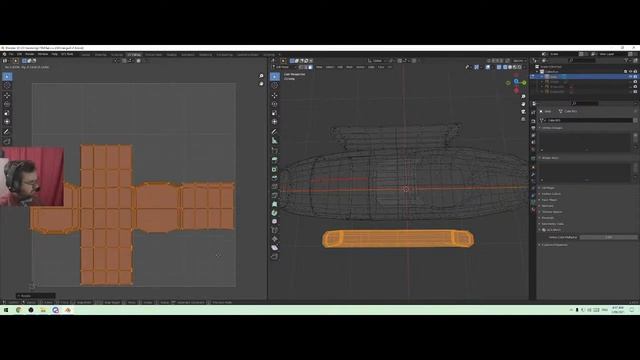Screen dimensions: 640x360
Task: Expand the Shape Keys panel
Action: [550, 158]
